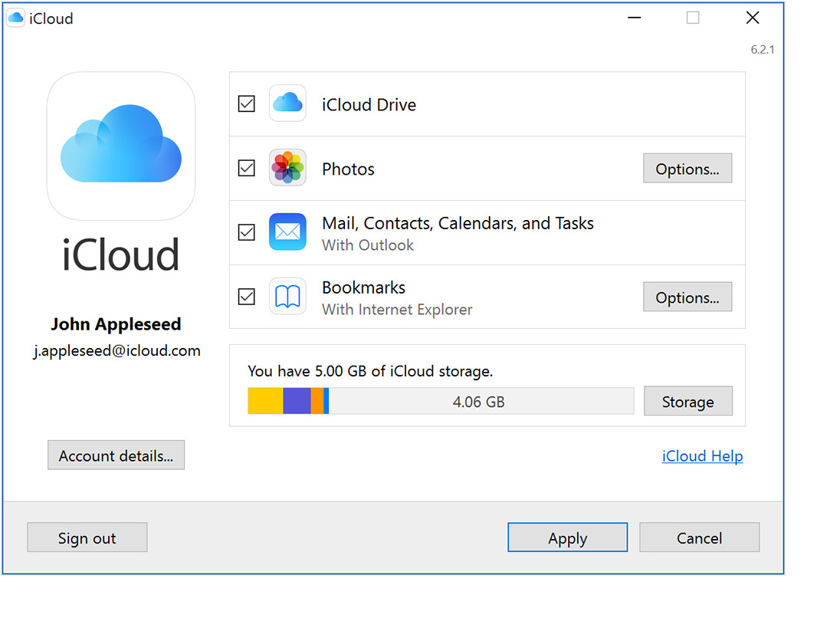This screenshot has width=840, height=644.
Task: Click the Photos flower icon
Action: tap(287, 167)
